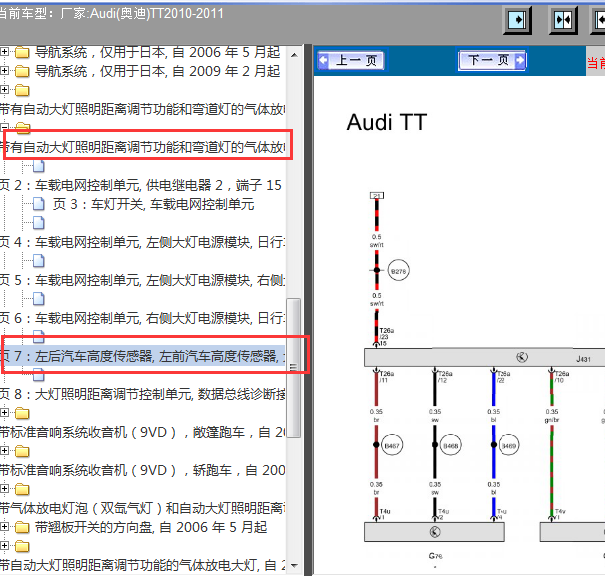Expand the 带翘板开关的方向盘 folder
Screen dimensions: 605x576
pyautogui.click(x=4, y=527)
